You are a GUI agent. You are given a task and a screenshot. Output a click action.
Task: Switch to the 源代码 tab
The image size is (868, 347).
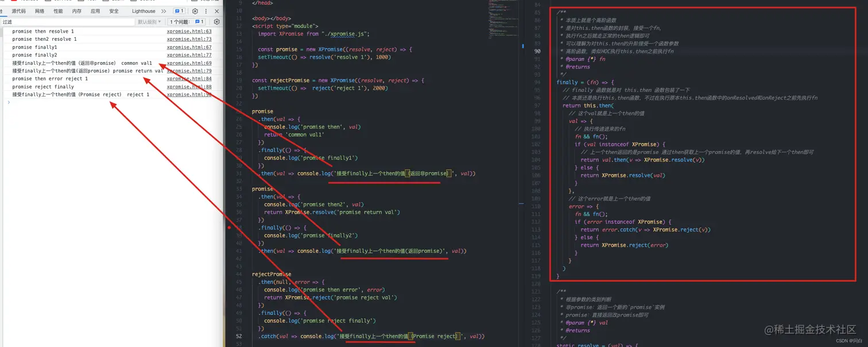click(18, 11)
